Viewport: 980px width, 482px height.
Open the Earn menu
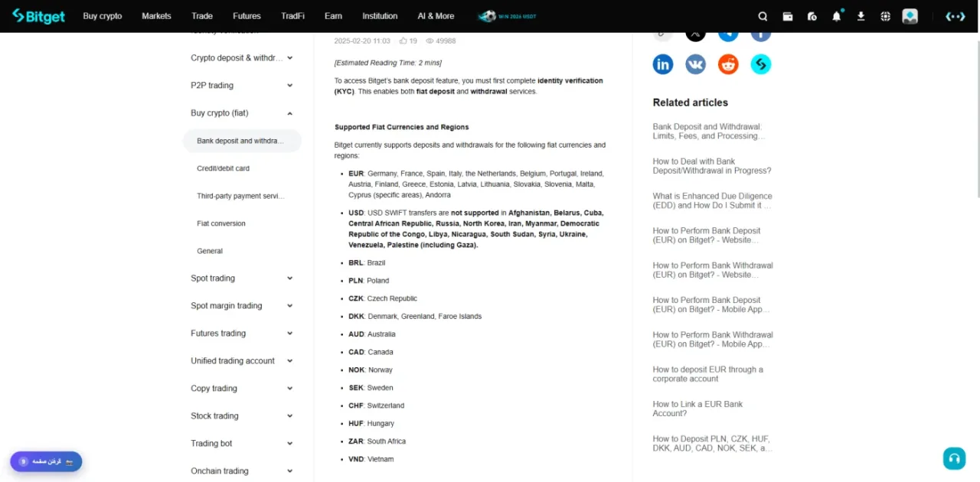(333, 16)
